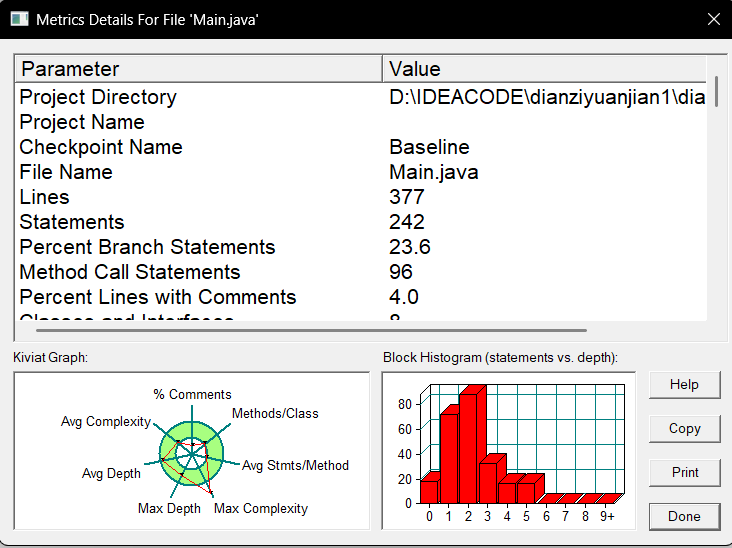Click the Help button
Screen dimensions: 732x548
point(684,385)
